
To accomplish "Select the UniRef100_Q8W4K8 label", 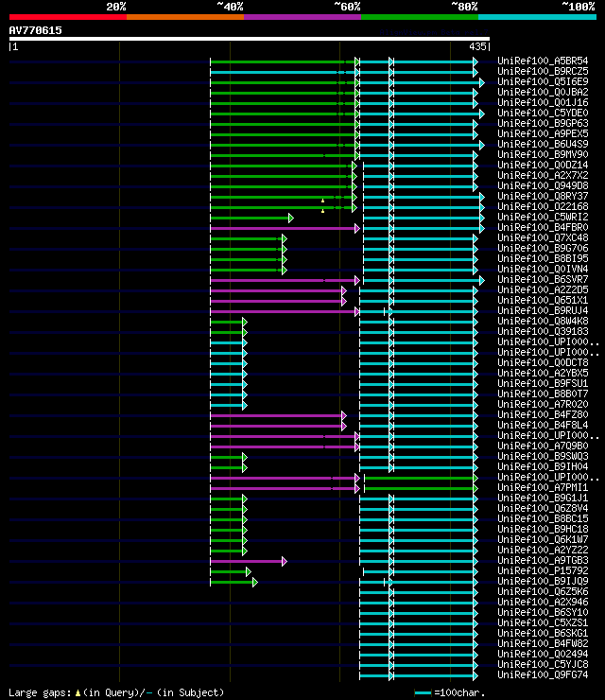I will point(543,321).
